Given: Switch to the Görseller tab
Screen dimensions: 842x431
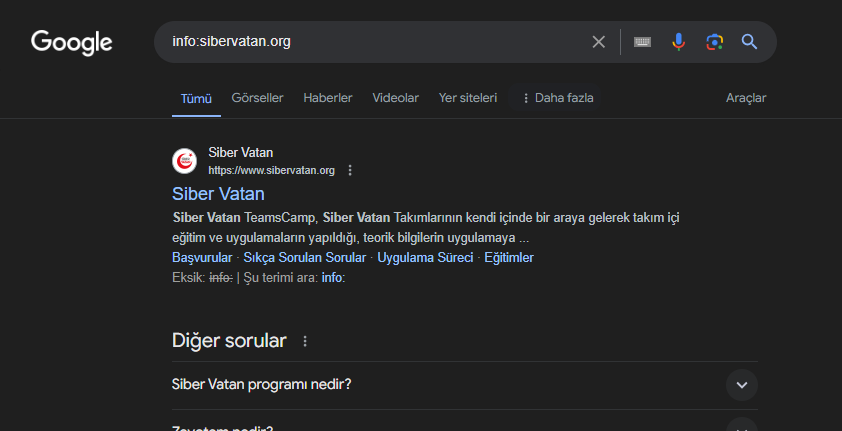Looking at the screenshot, I should coord(257,98).
